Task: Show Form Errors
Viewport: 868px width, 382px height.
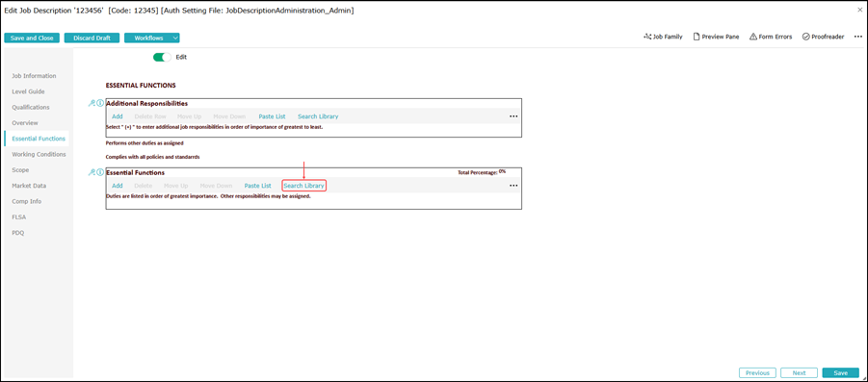Action: pyautogui.click(x=771, y=37)
